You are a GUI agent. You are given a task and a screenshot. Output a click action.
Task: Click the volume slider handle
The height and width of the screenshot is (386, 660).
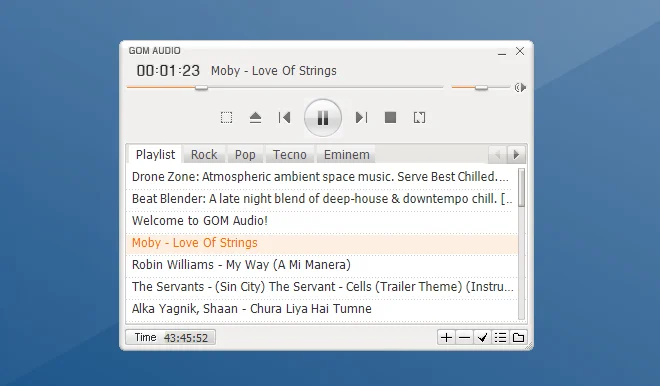click(x=481, y=88)
